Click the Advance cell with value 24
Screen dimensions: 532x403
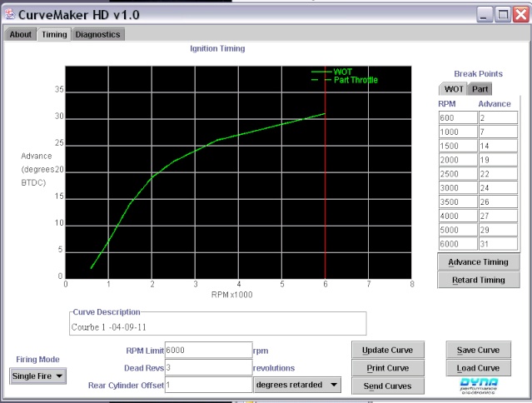498,188
